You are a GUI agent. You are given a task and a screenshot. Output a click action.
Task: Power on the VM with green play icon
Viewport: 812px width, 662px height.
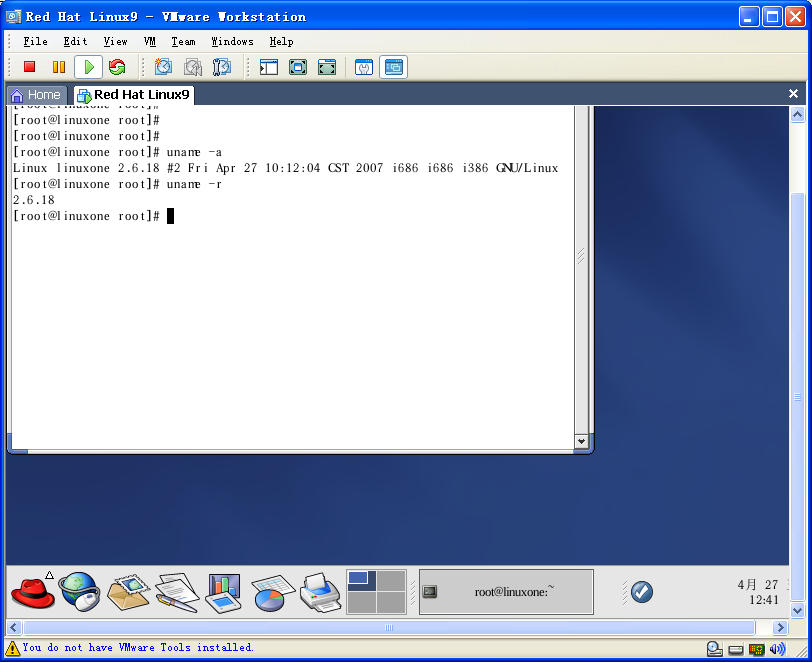point(89,67)
